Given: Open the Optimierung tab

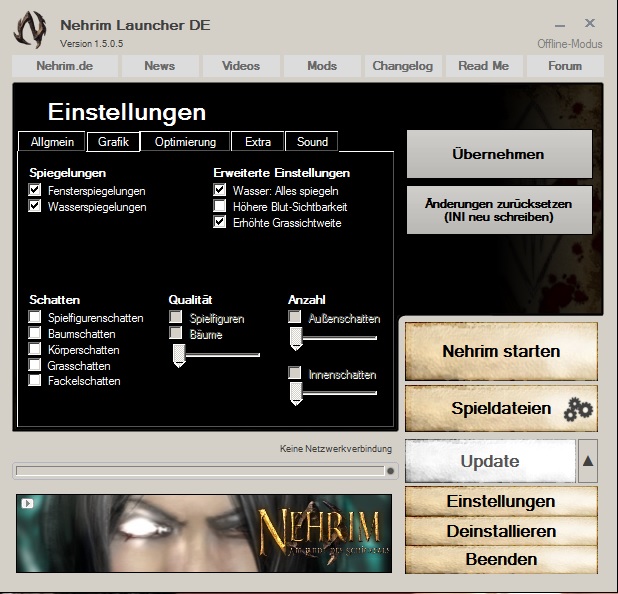Looking at the screenshot, I should pyautogui.click(x=185, y=142).
